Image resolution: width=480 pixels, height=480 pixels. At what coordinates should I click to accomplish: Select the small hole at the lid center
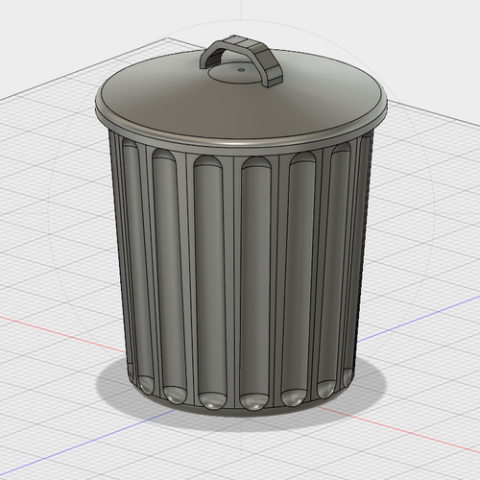241,70
